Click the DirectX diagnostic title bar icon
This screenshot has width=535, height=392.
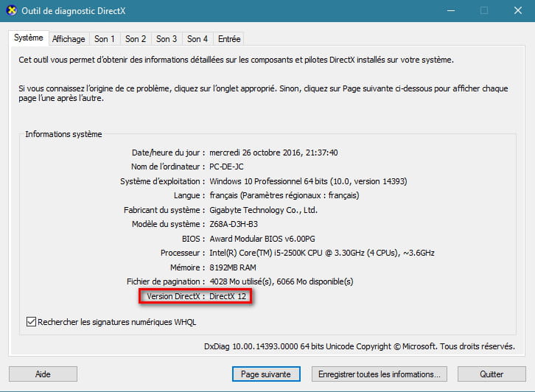coord(12,10)
